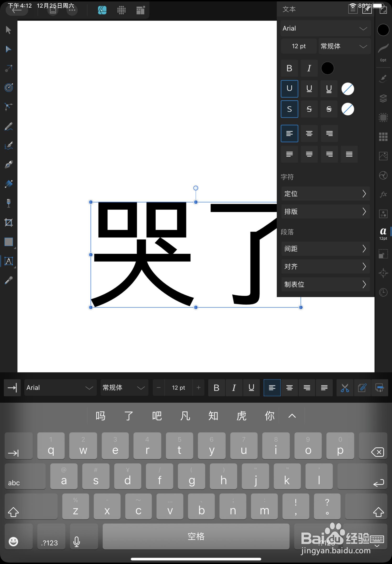Expand the 对齐 alignment section
This screenshot has height=564, width=392.
click(x=326, y=267)
